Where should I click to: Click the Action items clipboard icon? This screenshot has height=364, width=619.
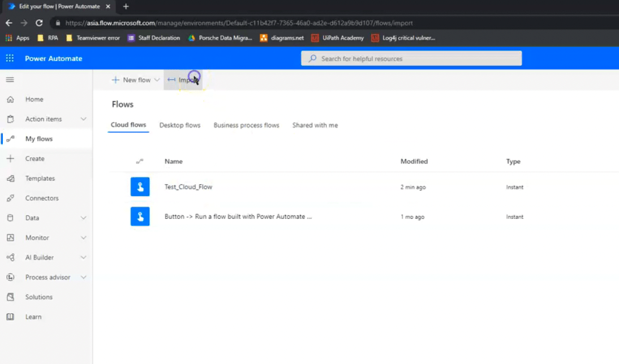[10, 119]
